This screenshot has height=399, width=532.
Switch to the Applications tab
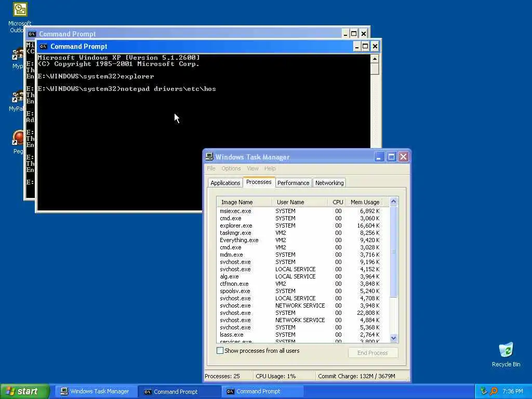[225, 183]
